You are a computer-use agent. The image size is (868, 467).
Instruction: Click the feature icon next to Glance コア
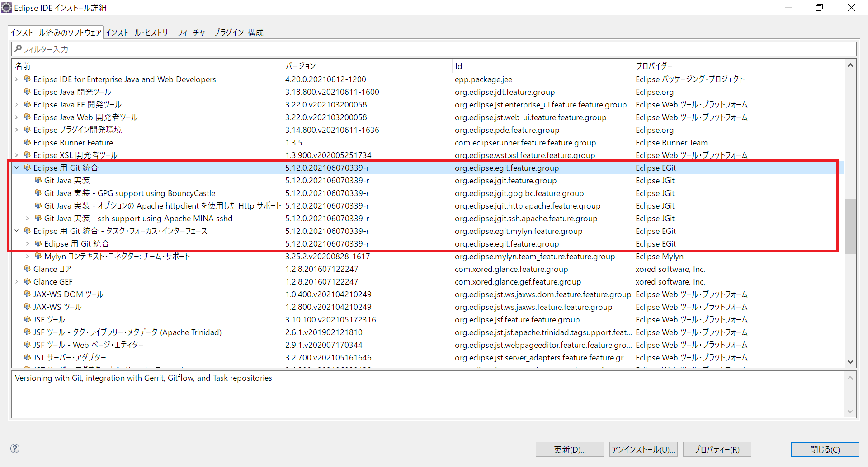coord(27,269)
